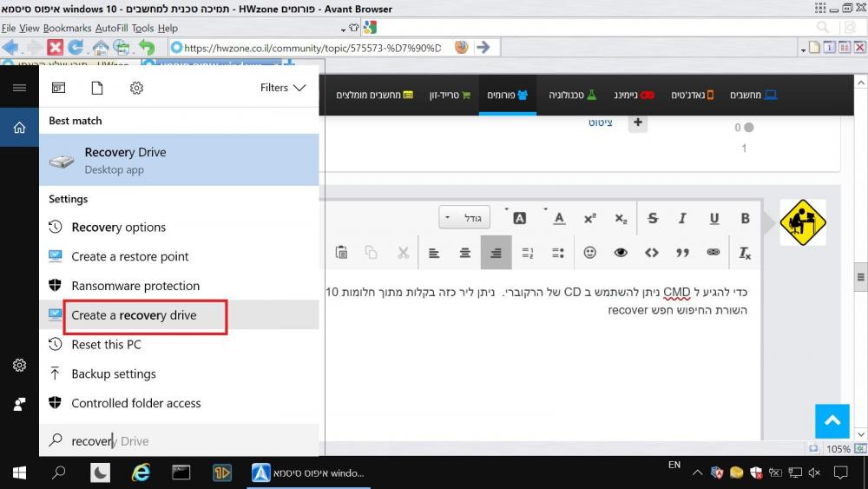The width and height of the screenshot is (868, 489).
Task: Click the taskbar search magnifier
Action: point(58,473)
